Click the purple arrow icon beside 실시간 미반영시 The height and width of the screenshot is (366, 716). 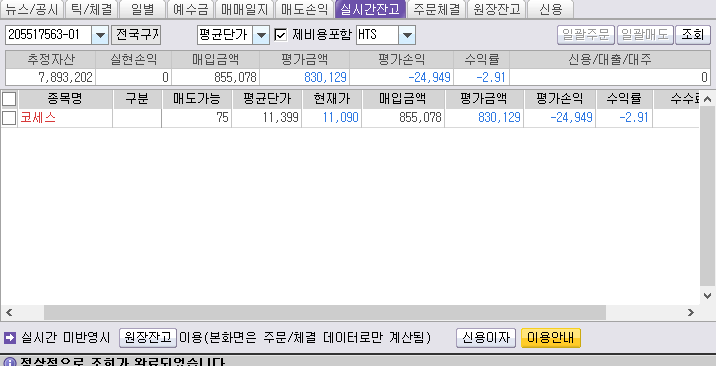9,338
